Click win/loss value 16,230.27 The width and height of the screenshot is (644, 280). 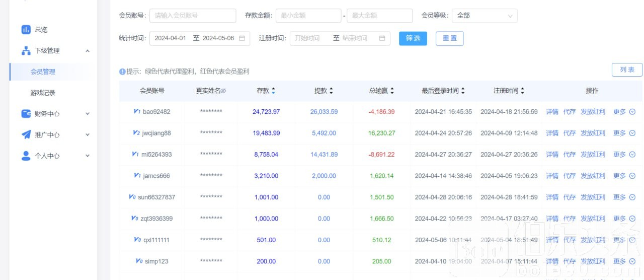click(381, 133)
